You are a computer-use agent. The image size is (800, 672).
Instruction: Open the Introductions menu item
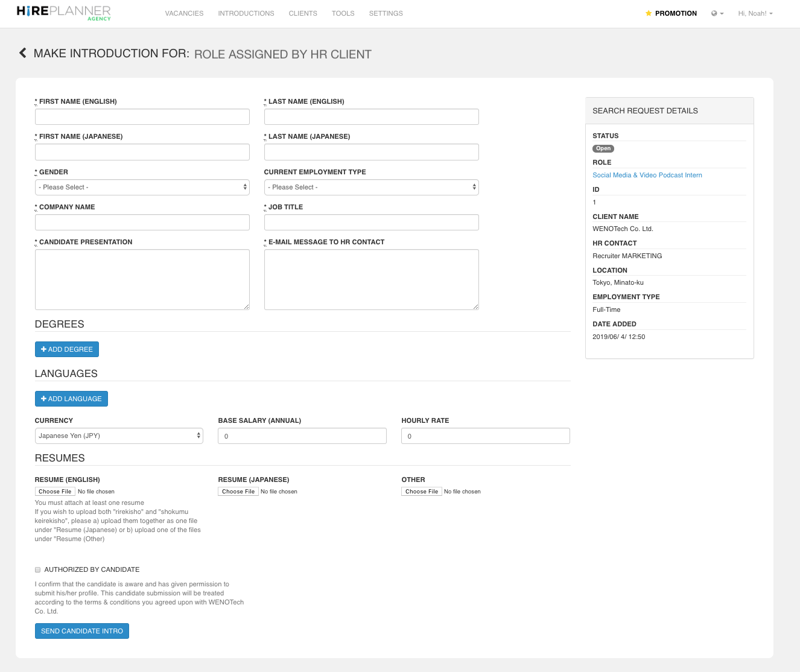[x=246, y=13]
